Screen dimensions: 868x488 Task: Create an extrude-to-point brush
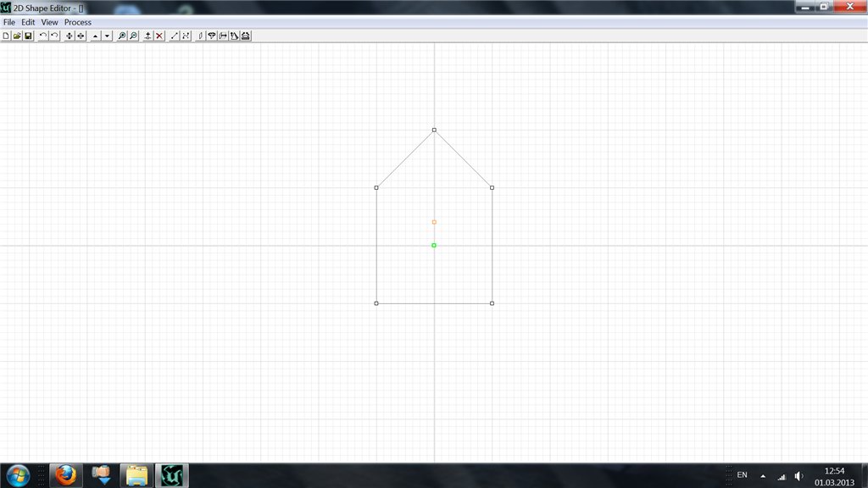tap(234, 36)
